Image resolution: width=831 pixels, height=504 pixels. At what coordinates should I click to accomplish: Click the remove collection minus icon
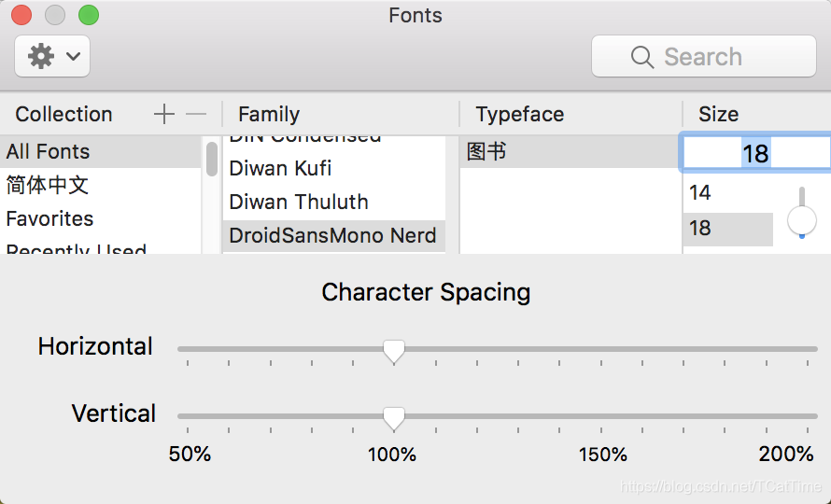point(196,114)
